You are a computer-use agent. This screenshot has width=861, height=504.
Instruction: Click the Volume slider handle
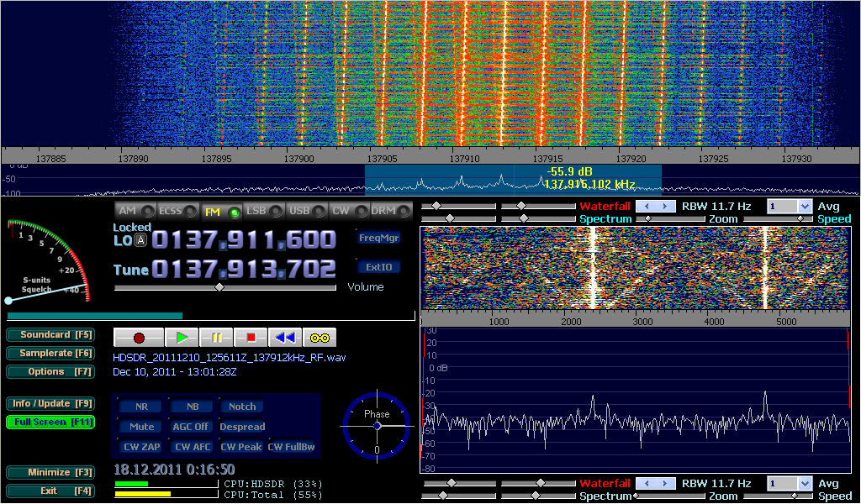coord(219,287)
